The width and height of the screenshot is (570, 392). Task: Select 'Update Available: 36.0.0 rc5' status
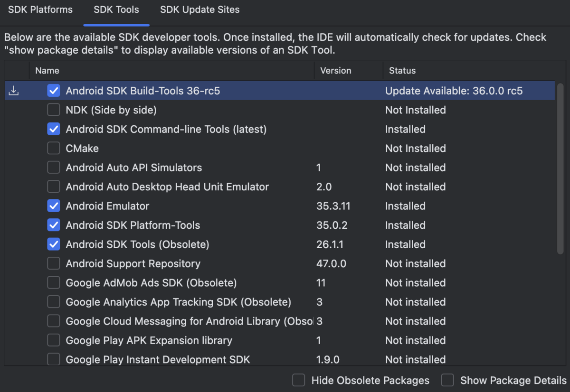(x=454, y=91)
